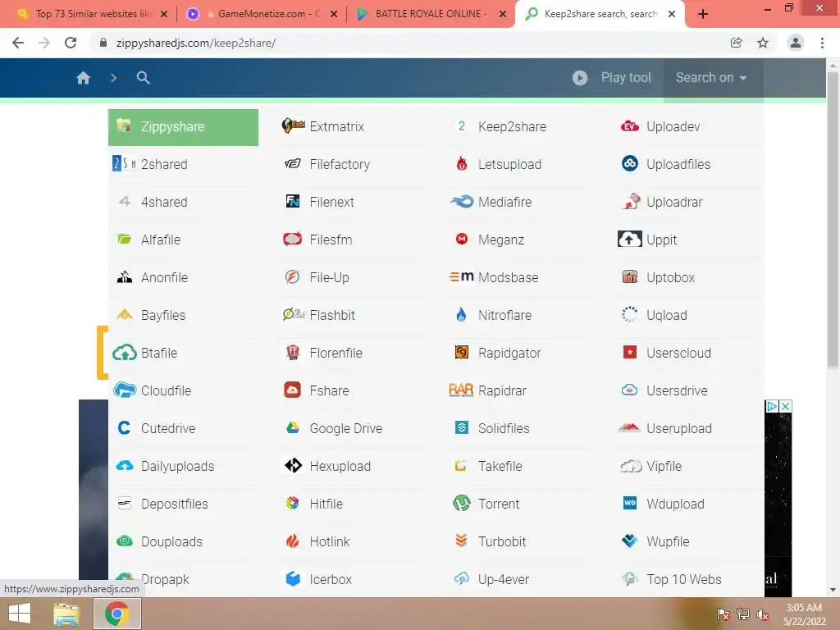This screenshot has height=630, width=840.
Task: Open the Uqload link
Action: [666, 316]
